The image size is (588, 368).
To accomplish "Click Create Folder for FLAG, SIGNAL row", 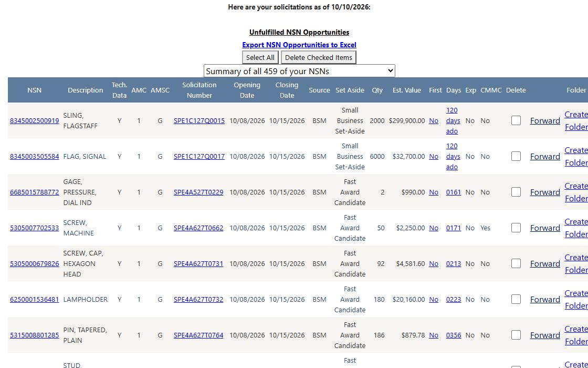I will click(x=576, y=156).
